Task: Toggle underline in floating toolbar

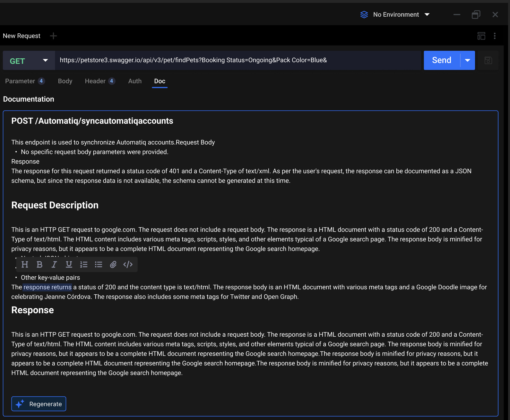Action: pos(69,265)
